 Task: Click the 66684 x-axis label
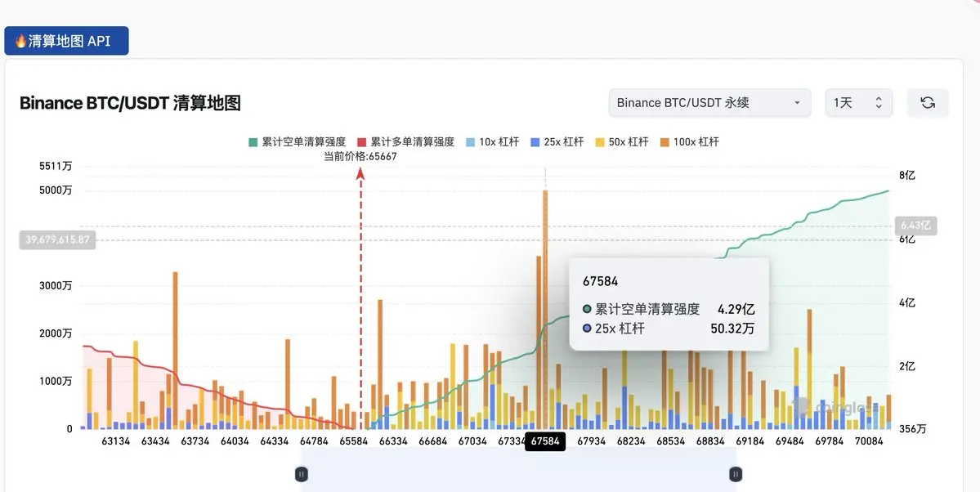point(433,441)
